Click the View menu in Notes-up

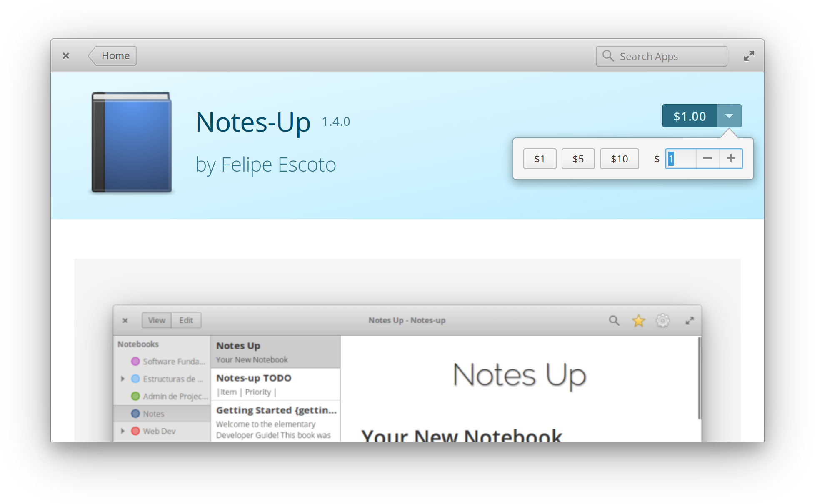pyautogui.click(x=157, y=320)
